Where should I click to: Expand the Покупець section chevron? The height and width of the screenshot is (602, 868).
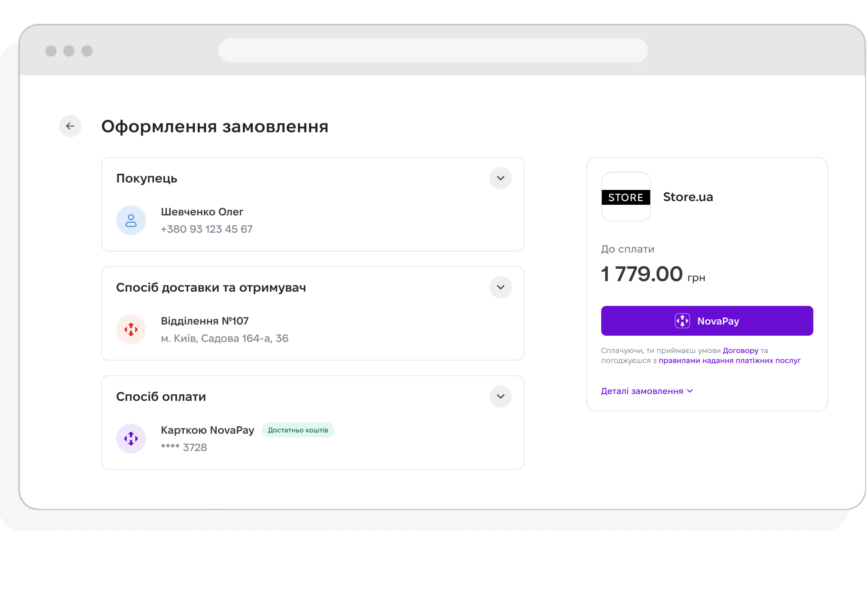click(500, 178)
